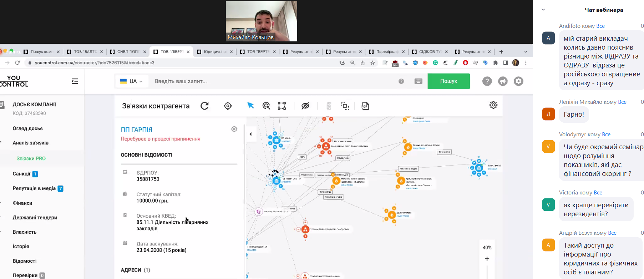Export the graph to PDF
This screenshot has height=279, width=644.
[x=365, y=106]
